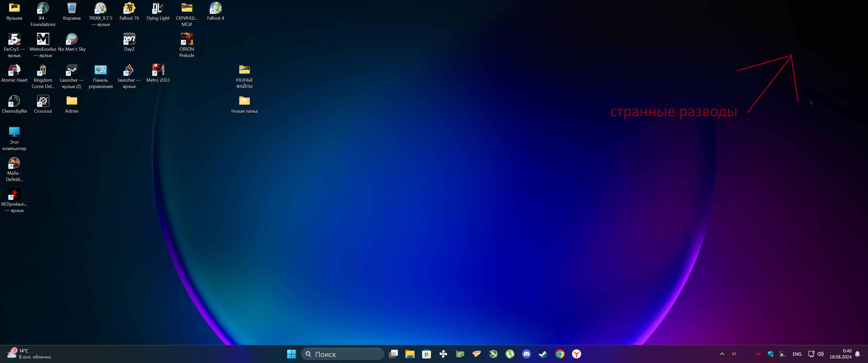Image resolution: width=868 pixels, height=363 pixels.
Task: Click the DayZ game shortcut
Action: (x=129, y=39)
